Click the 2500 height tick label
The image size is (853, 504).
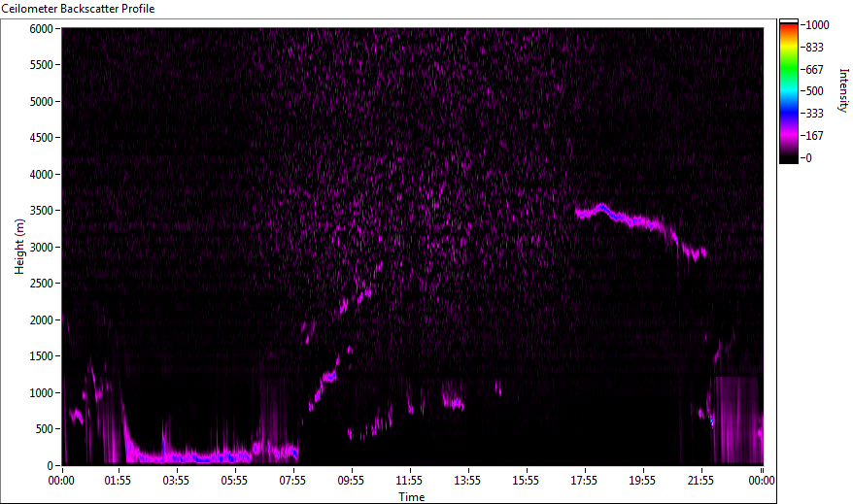[x=41, y=284]
